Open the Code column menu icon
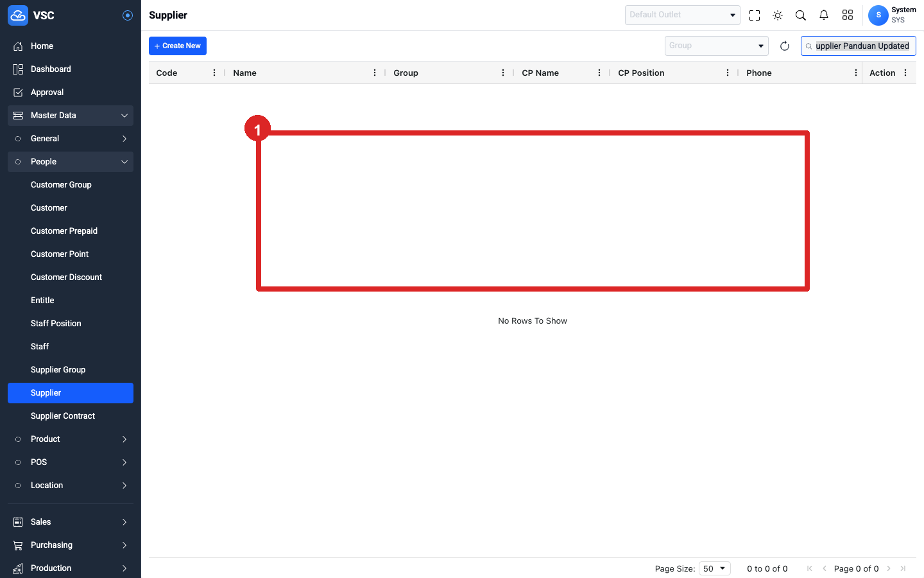This screenshot has width=924, height=578. coord(214,73)
